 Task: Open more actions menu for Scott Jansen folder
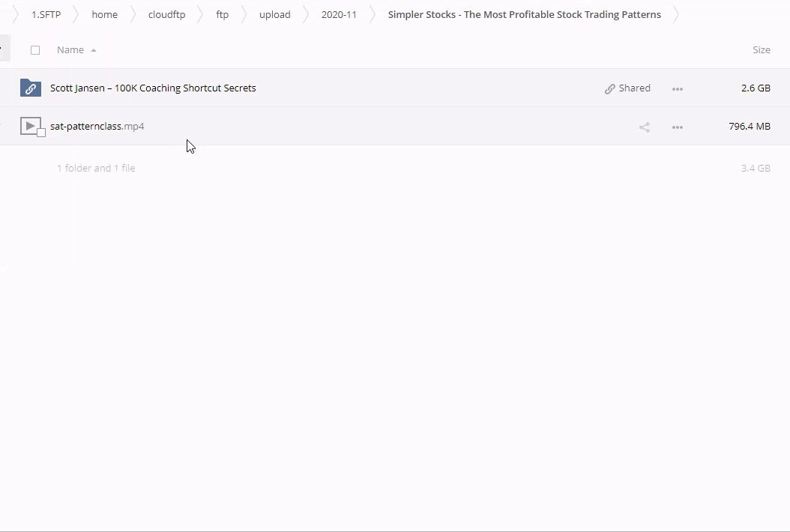[x=678, y=88]
